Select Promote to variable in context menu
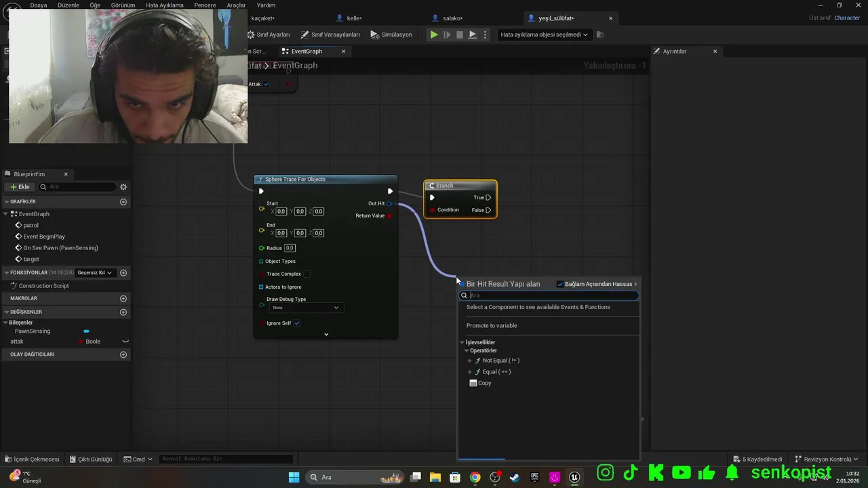Screen dimensions: 868x488 click(x=492, y=325)
